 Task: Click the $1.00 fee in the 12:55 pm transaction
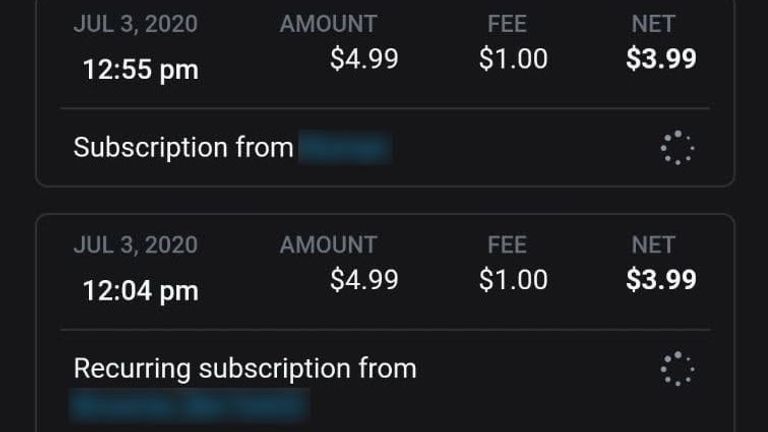click(513, 59)
